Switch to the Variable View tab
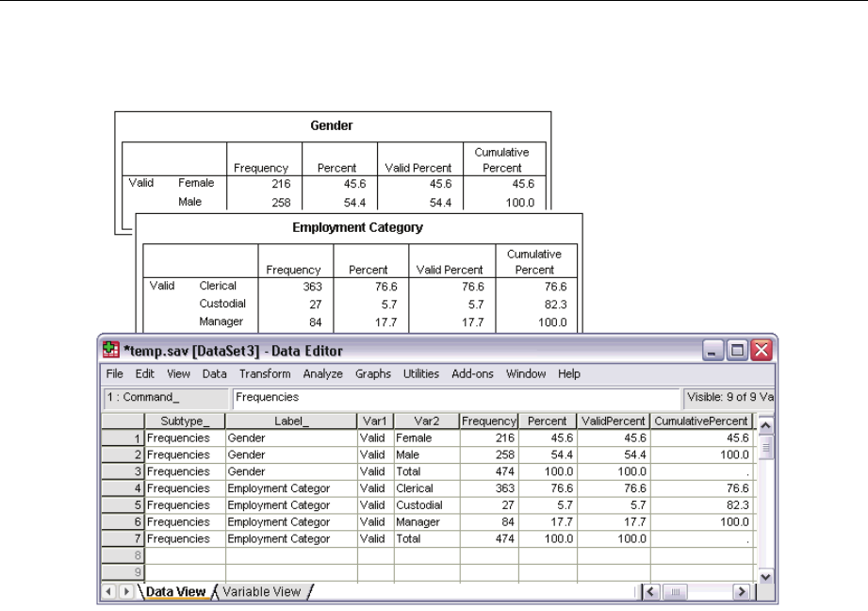 tap(262, 591)
